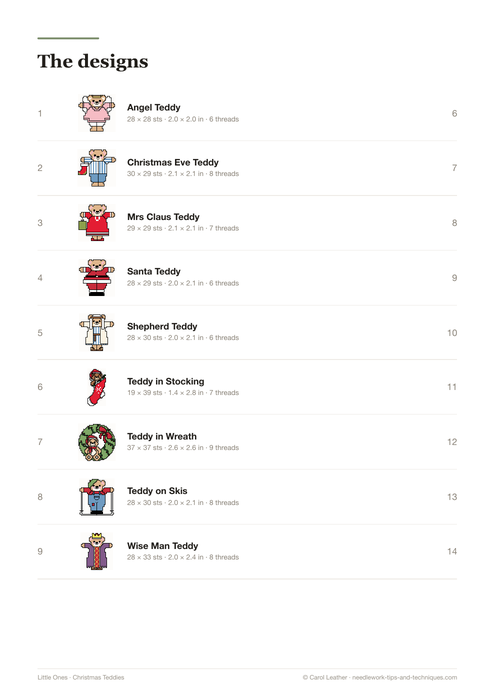Viewport: 495px width, 700px height.
Task: Jump to page 13 for Teddy on Skis
Action: [452, 497]
